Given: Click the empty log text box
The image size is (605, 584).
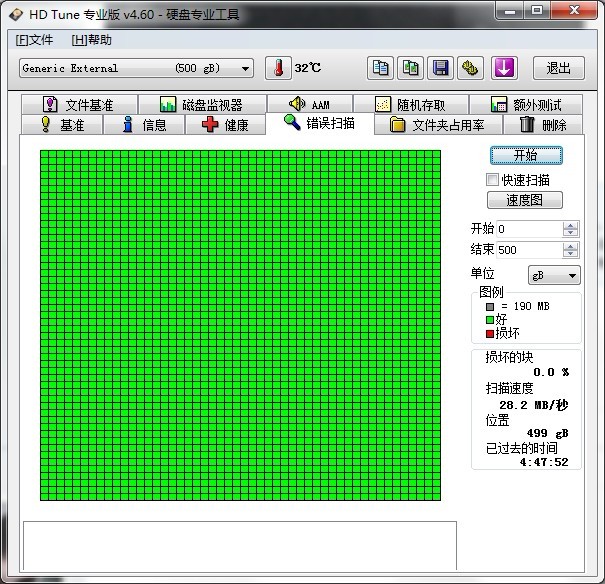Looking at the screenshot, I should pyautogui.click(x=240, y=545).
